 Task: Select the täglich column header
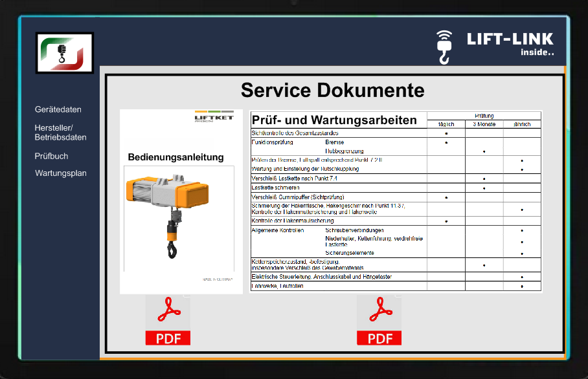(x=446, y=124)
